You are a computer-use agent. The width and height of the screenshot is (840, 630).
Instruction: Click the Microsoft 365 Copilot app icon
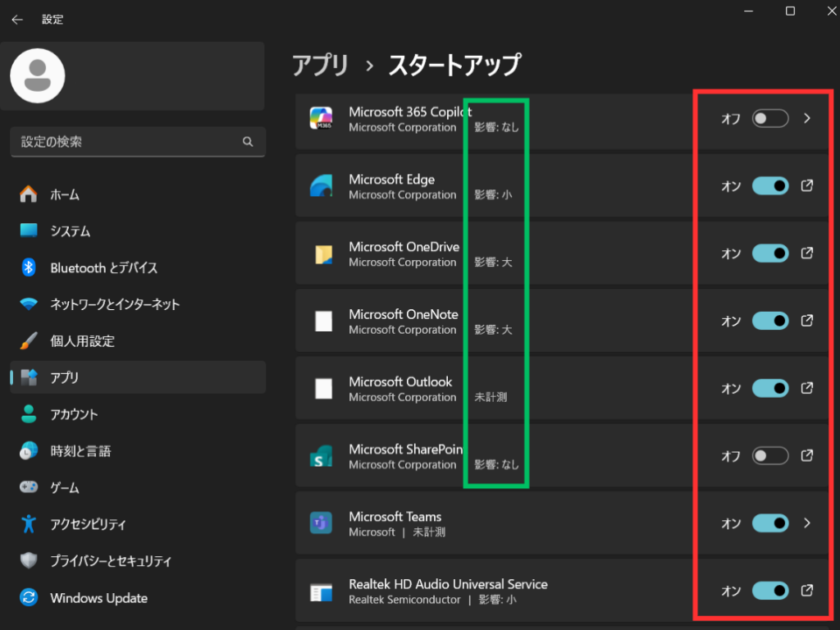[x=321, y=118]
